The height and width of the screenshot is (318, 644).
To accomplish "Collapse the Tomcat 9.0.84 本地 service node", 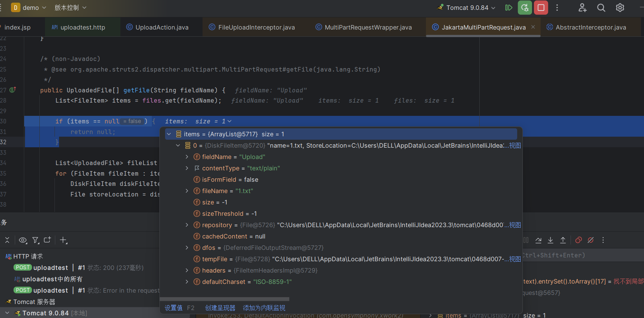I will click(x=7, y=313).
